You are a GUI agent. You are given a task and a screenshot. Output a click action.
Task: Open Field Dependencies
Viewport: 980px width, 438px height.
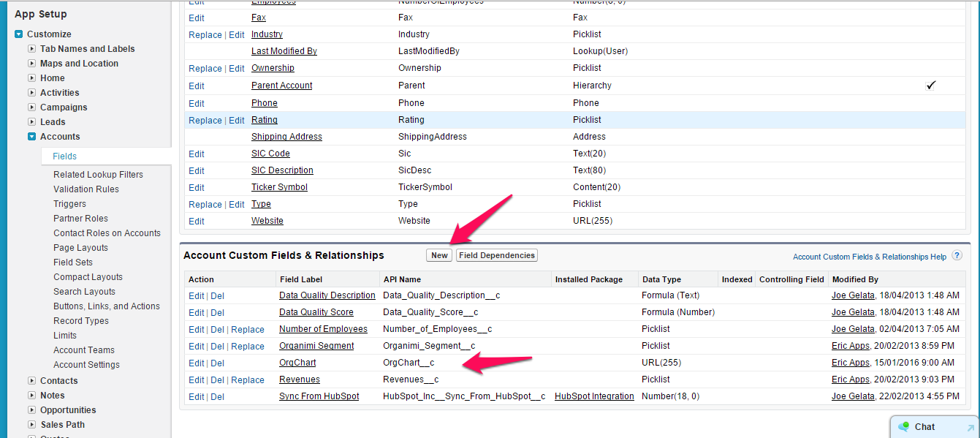pyautogui.click(x=497, y=255)
